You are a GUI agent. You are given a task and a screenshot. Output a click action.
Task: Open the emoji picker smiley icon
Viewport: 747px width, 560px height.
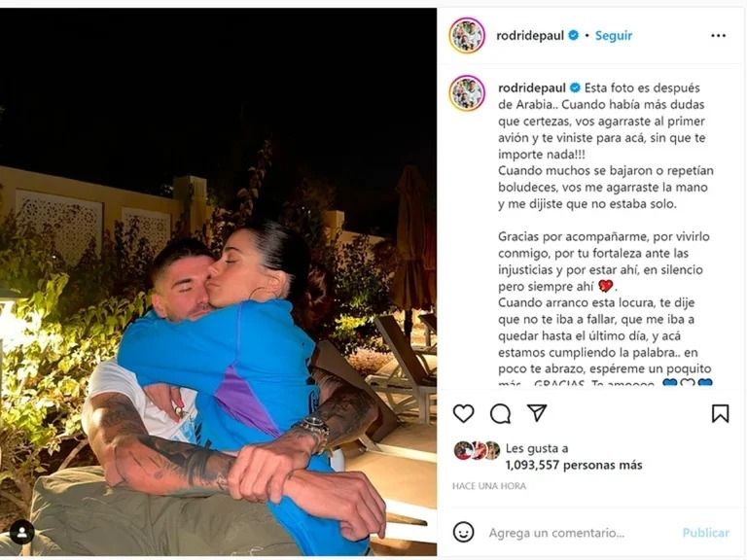point(464,532)
